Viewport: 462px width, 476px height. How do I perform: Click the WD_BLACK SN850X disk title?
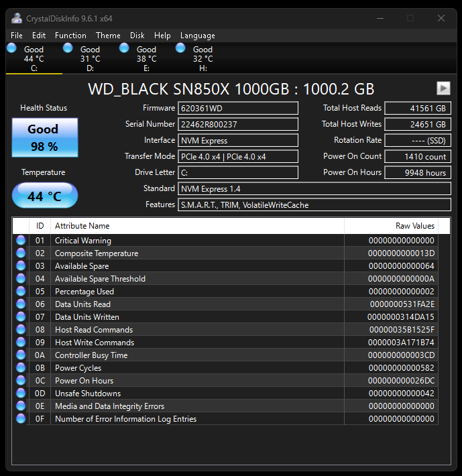tap(231, 89)
